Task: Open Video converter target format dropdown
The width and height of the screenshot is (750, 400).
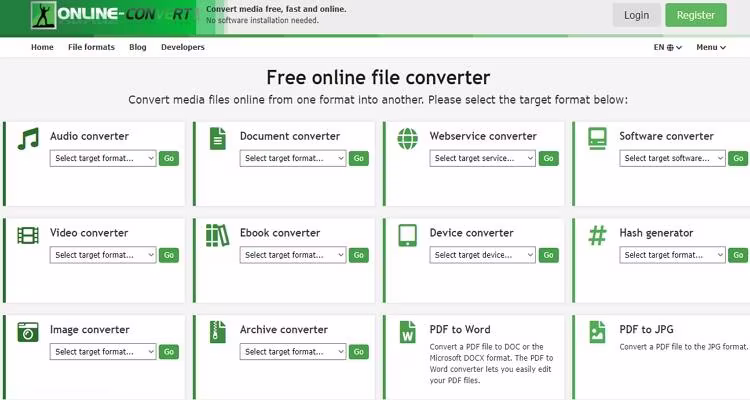Action: click(103, 255)
